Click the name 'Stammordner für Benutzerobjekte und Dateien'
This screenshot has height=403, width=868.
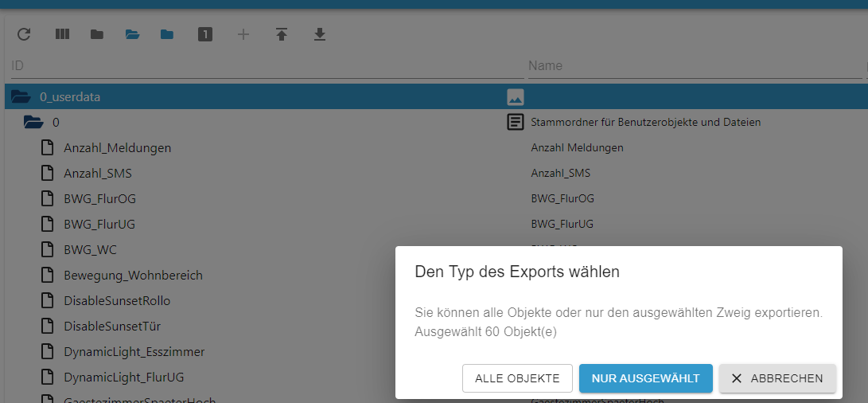click(x=645, y=122)
